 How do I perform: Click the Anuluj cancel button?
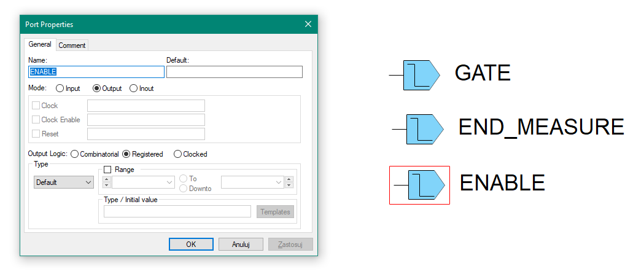tap(241, 244)
